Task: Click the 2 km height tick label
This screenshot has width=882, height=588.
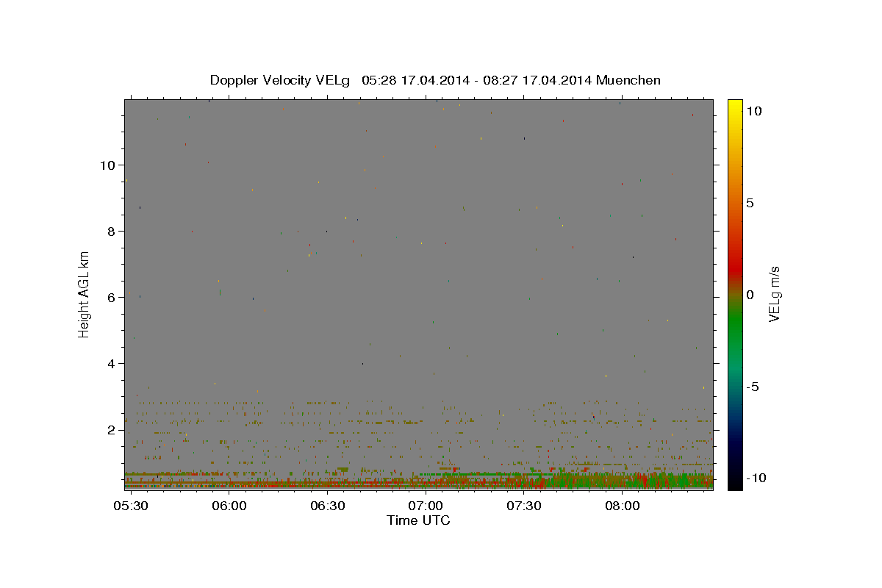Action: pyautogui.click(x=110, y=429)
